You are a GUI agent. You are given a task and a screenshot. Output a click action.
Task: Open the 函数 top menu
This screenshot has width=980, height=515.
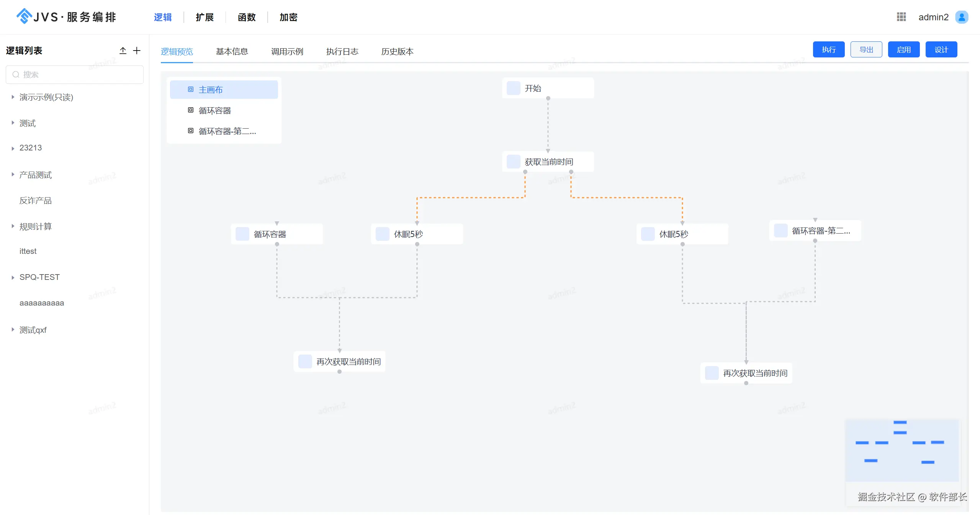click(x=246, y=17)
